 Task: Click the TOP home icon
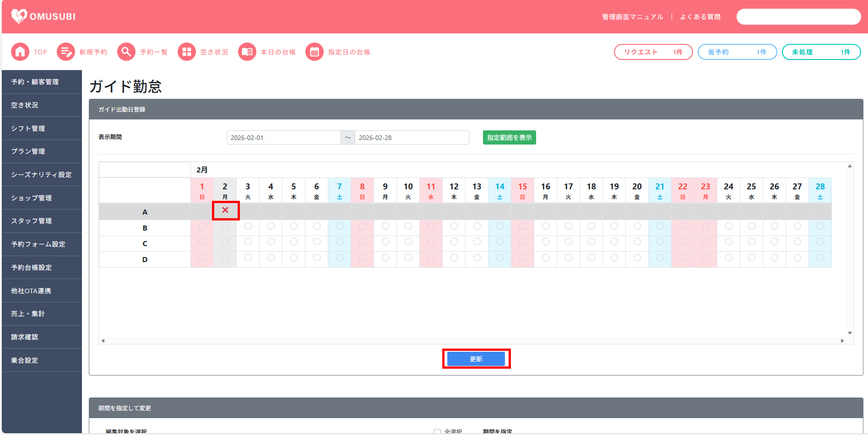[x=20, y=52]
